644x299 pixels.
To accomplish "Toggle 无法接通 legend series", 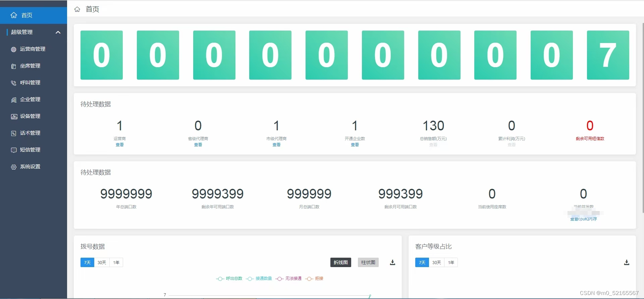I will point(289,279).
